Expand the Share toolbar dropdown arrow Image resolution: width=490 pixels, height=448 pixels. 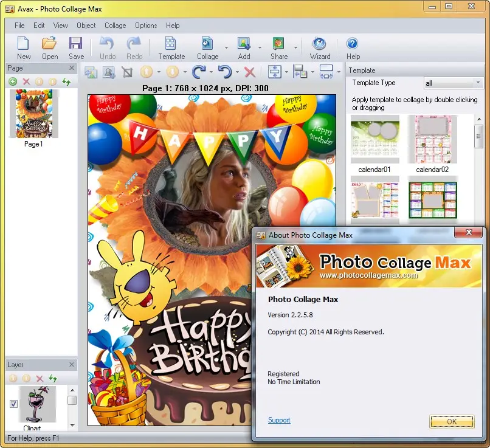pos(295,48)
